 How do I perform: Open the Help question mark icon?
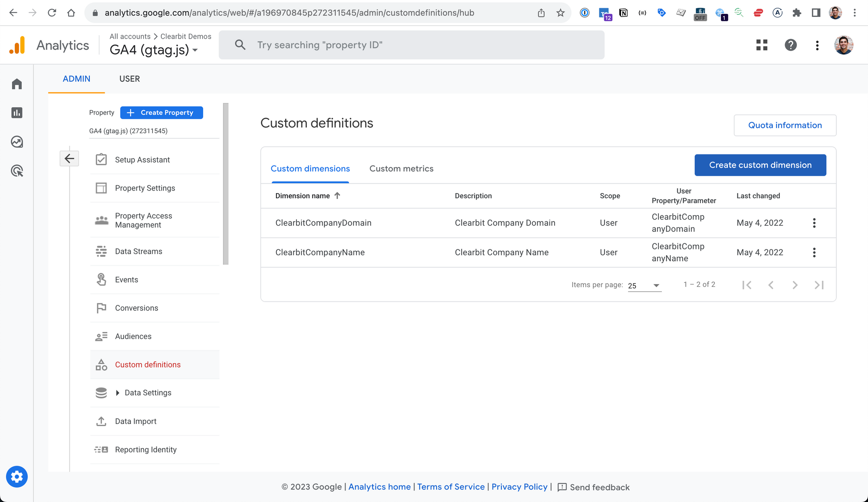(791, 45)
